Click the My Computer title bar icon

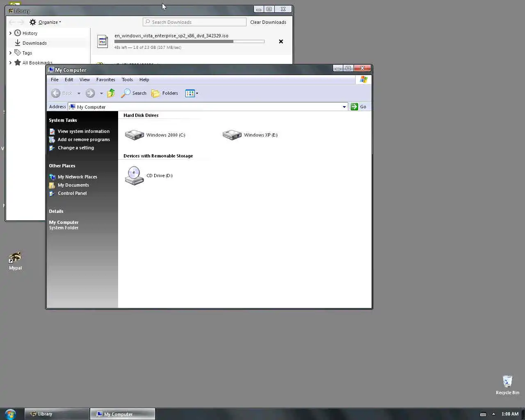(51, 70)
